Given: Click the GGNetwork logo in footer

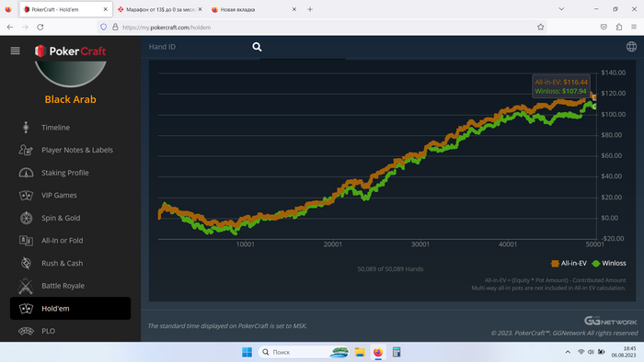Looking at the screenshot, I should (610, 321).
